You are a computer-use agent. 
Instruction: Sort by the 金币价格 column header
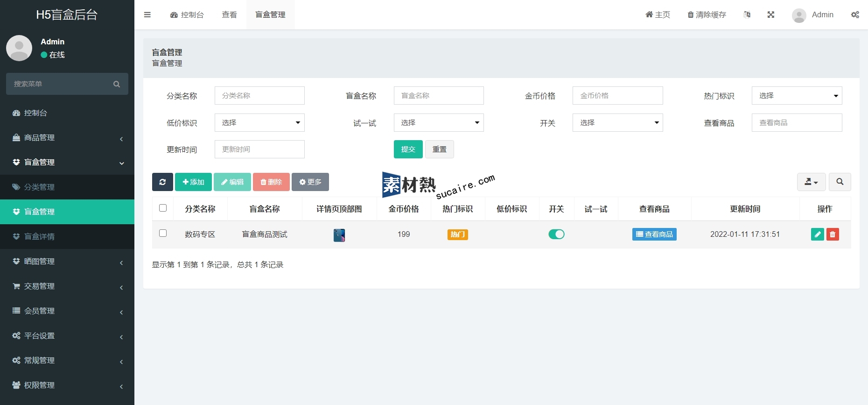pos(404,209)
